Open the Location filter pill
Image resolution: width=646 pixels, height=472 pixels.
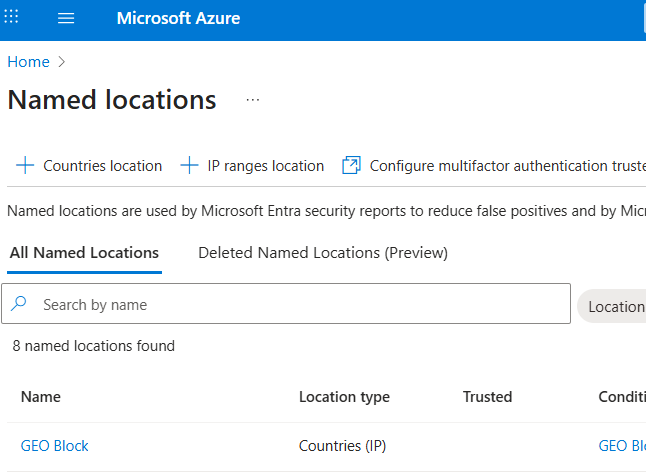point(612,306)
